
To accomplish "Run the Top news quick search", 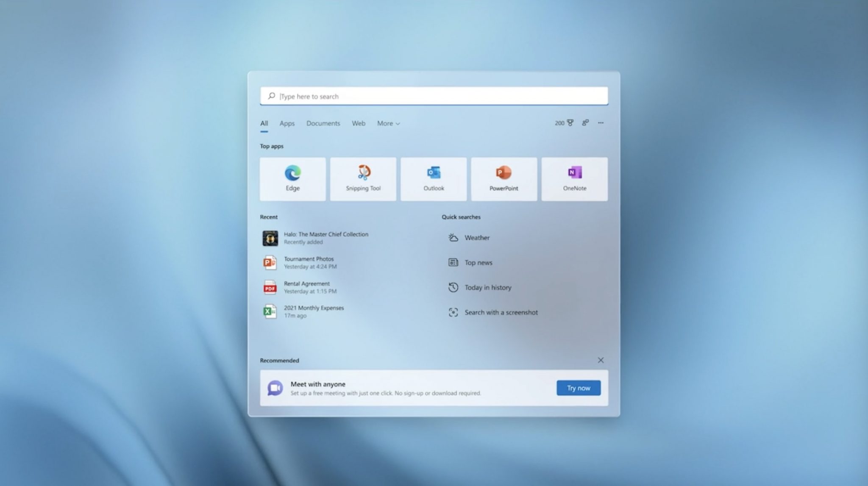I will pos(470,263).
